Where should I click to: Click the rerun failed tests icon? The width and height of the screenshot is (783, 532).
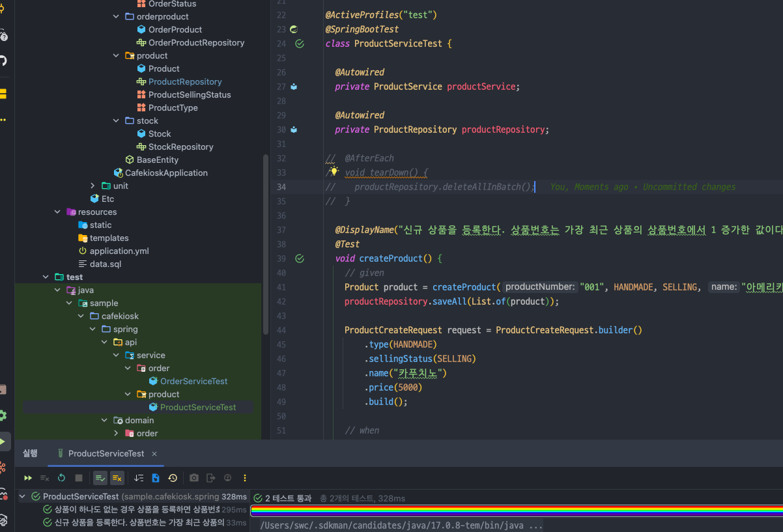[x=45, y=478]
